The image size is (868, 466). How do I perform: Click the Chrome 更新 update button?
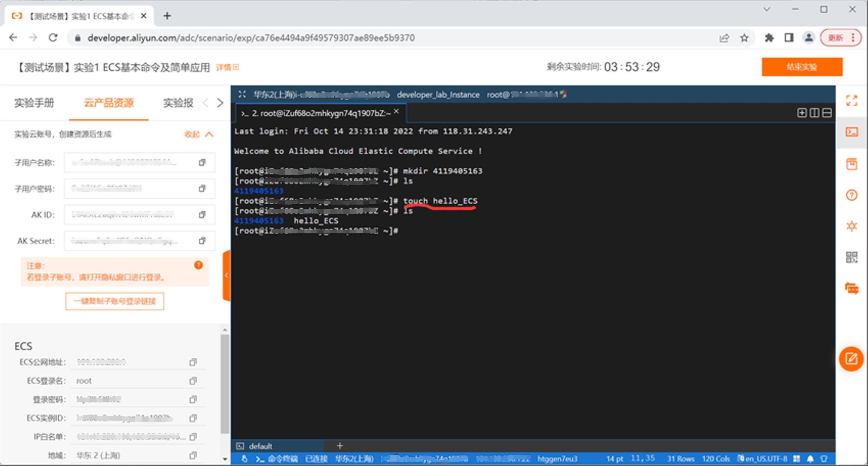(840, 38)
